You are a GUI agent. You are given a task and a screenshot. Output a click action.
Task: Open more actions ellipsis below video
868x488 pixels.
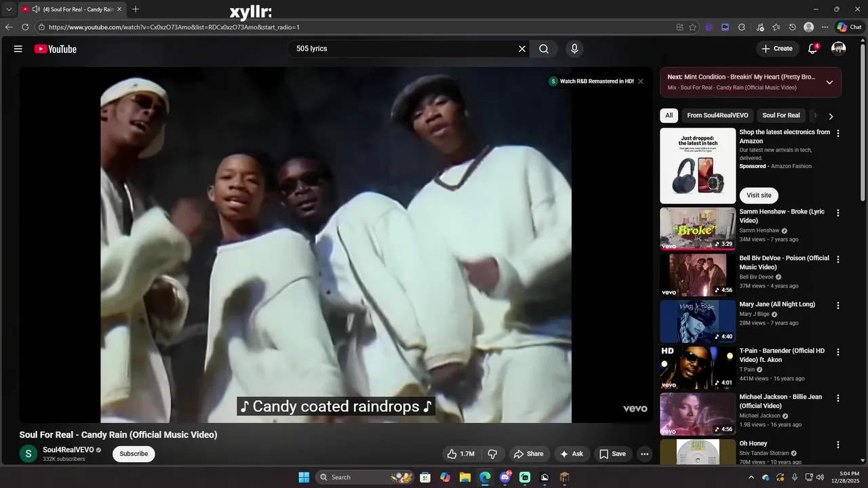(x=644, y=454)
